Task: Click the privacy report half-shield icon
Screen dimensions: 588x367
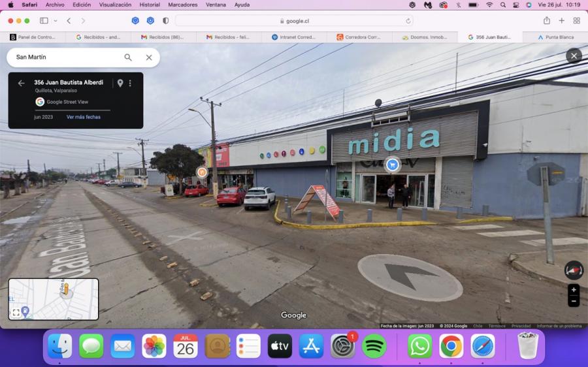Action: (x=165, y=21)
